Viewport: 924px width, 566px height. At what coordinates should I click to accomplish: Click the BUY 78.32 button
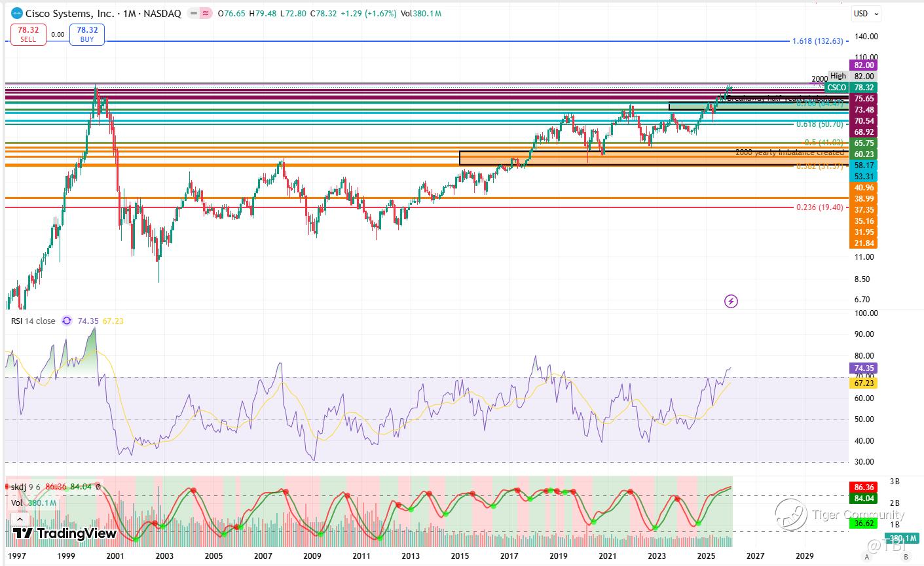point(87,34)
